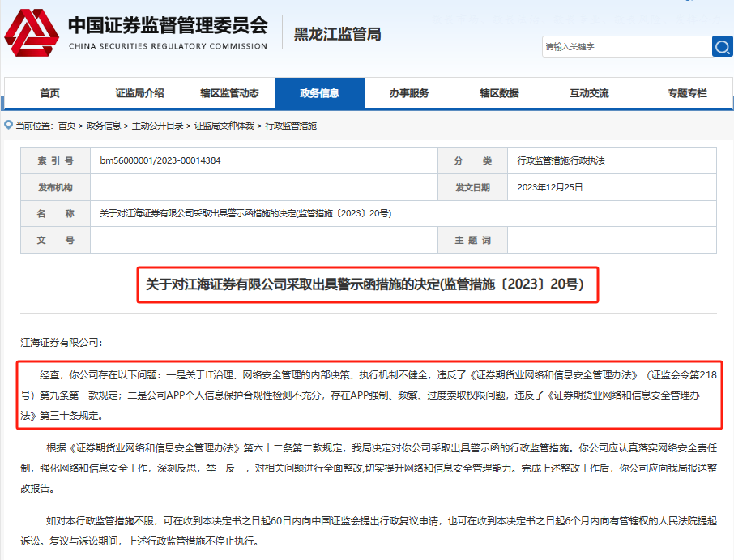Click the location pin icon before 当前位置
Image resolution: width=734 pixels, height=560 pixels.
(8, 125)
